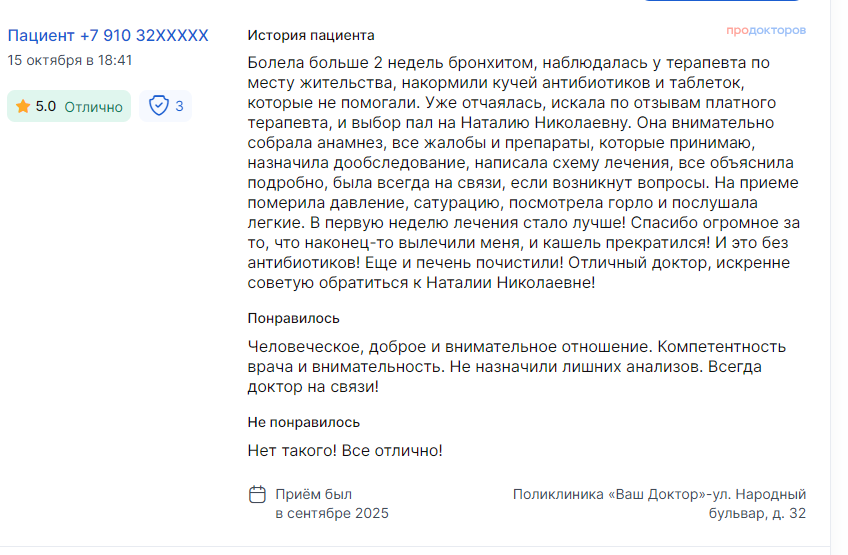Open the patient +7 910 32XXXXX profile
Screen dimensions: 848x555
pos(108,36)
